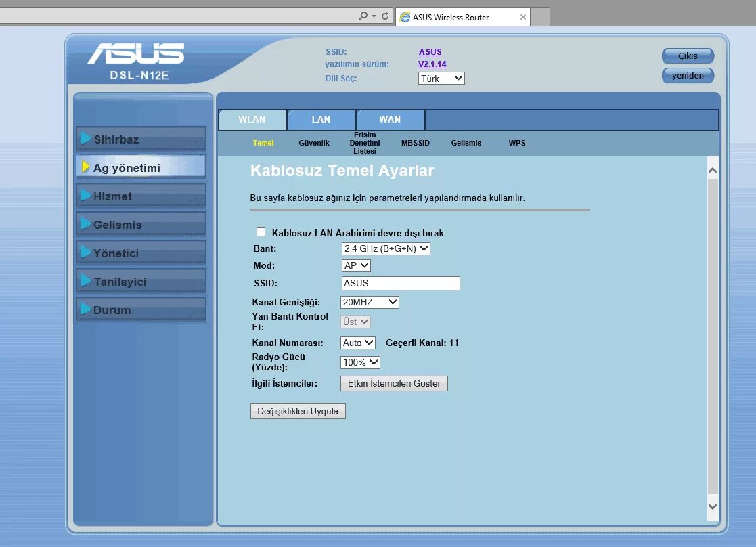This screenshot has height=547, width=756.
Task: Open the Radyo Gücü 100% dropdown
Action: (x=360, y=362)
